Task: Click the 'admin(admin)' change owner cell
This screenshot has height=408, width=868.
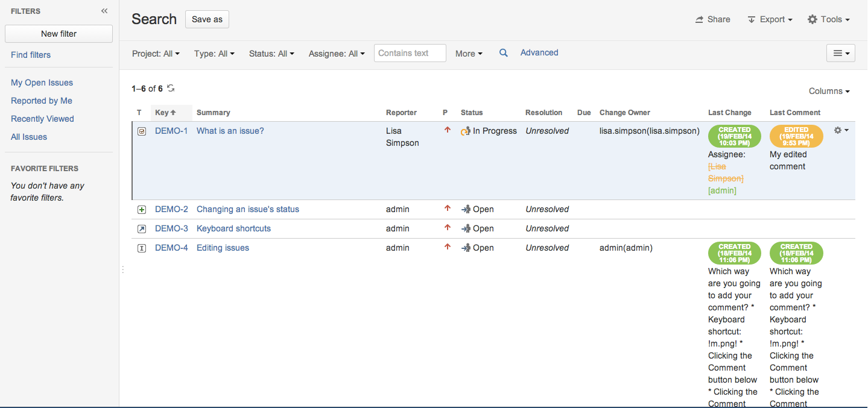Action: coord(626,248)
